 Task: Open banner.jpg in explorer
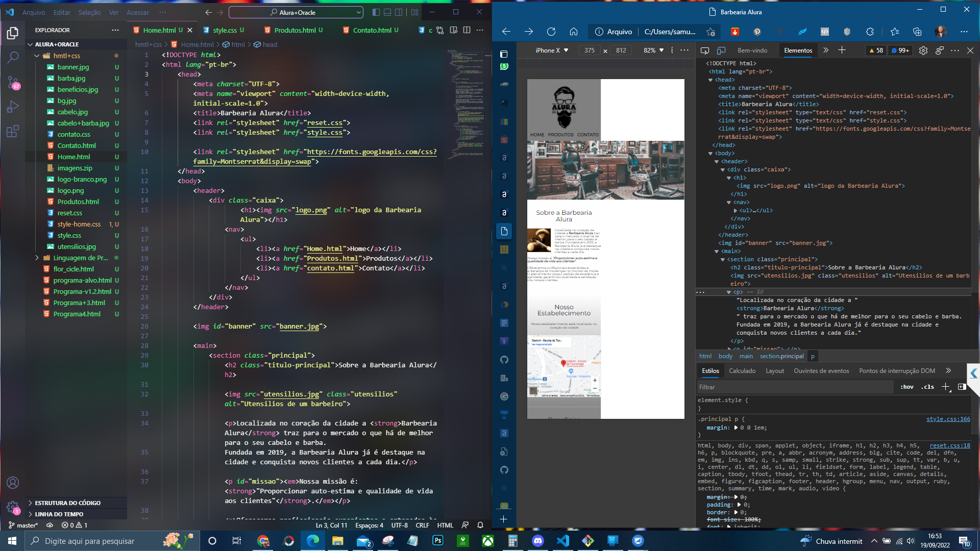pos(73,67)
